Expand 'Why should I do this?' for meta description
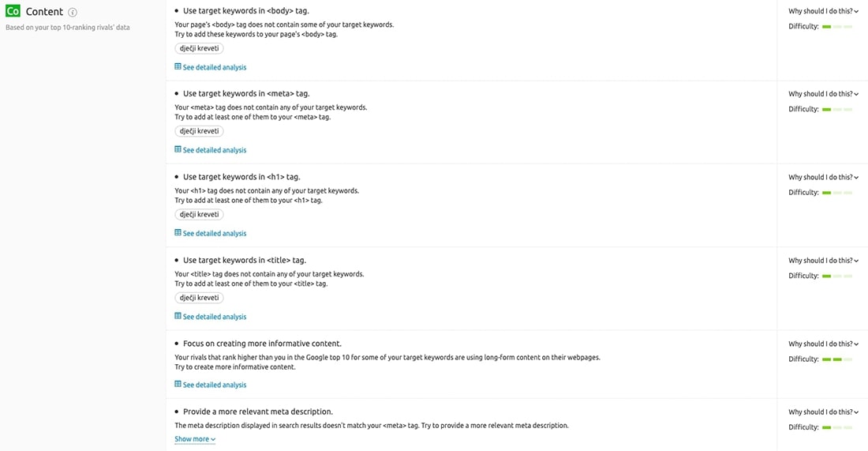 [823, 412]
